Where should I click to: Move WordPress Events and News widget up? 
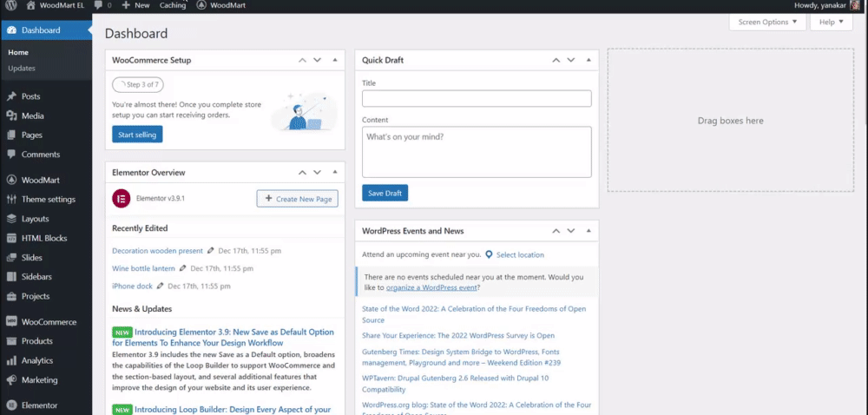click(556, 231)
